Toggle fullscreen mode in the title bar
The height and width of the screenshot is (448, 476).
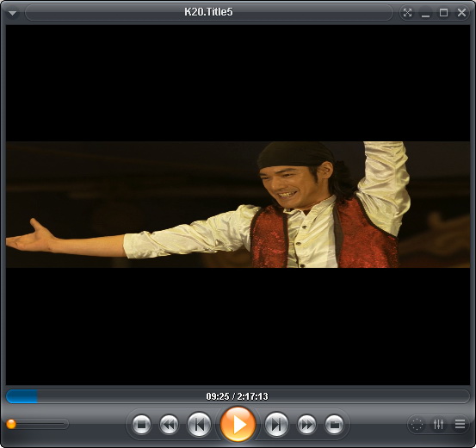pyautogui.click(x=407, y=12)
